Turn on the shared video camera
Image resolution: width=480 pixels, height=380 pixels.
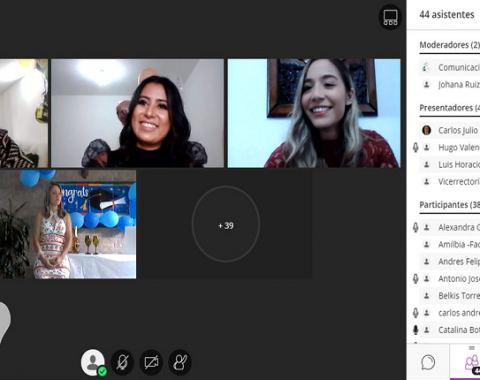pos(151,362)
